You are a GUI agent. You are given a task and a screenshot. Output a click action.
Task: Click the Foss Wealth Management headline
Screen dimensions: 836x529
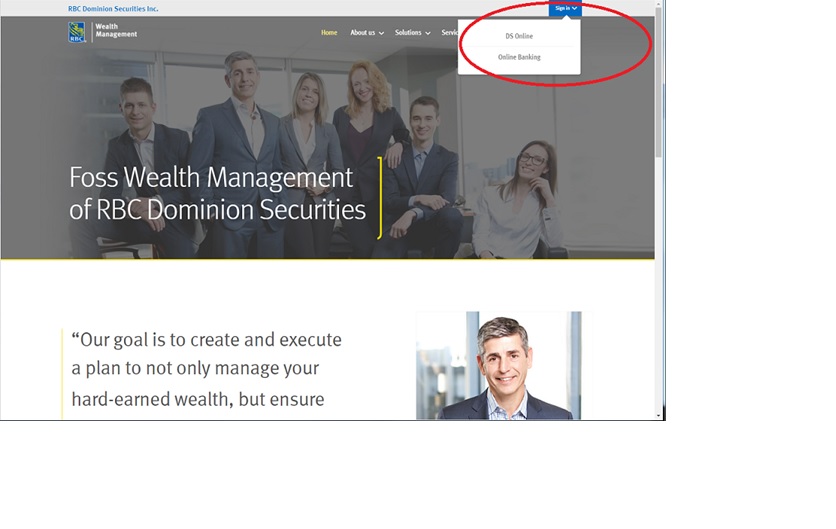[218, 193]
